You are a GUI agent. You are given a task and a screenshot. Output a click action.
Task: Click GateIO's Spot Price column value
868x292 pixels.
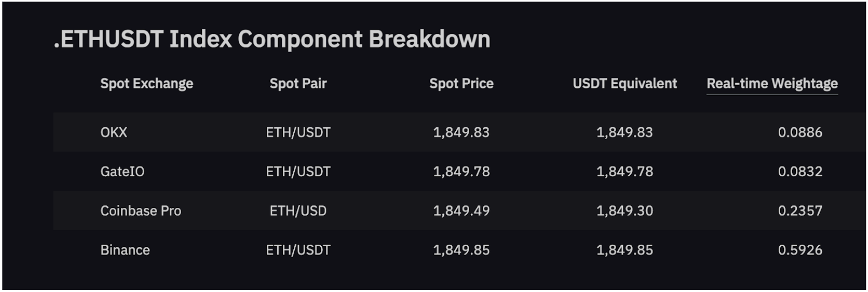461,171
